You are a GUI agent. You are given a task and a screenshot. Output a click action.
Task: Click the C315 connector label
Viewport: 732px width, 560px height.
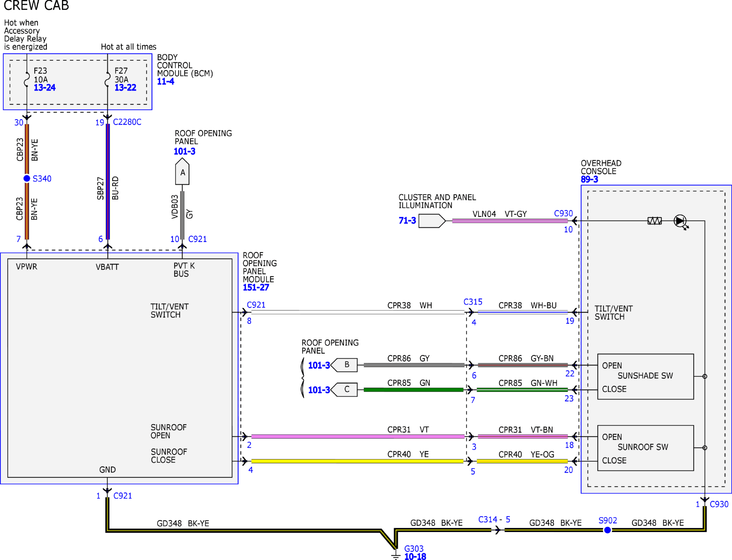tap(473, 302)
